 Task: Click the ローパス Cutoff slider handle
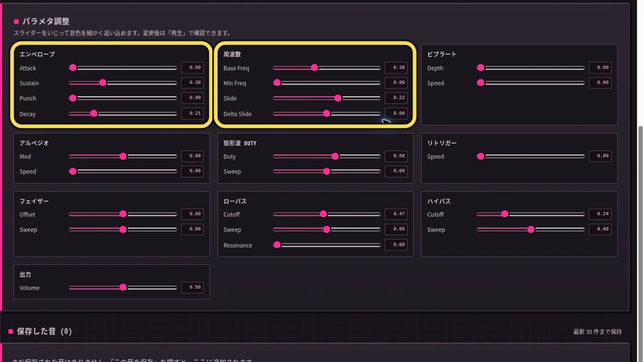tap(323, 214)
